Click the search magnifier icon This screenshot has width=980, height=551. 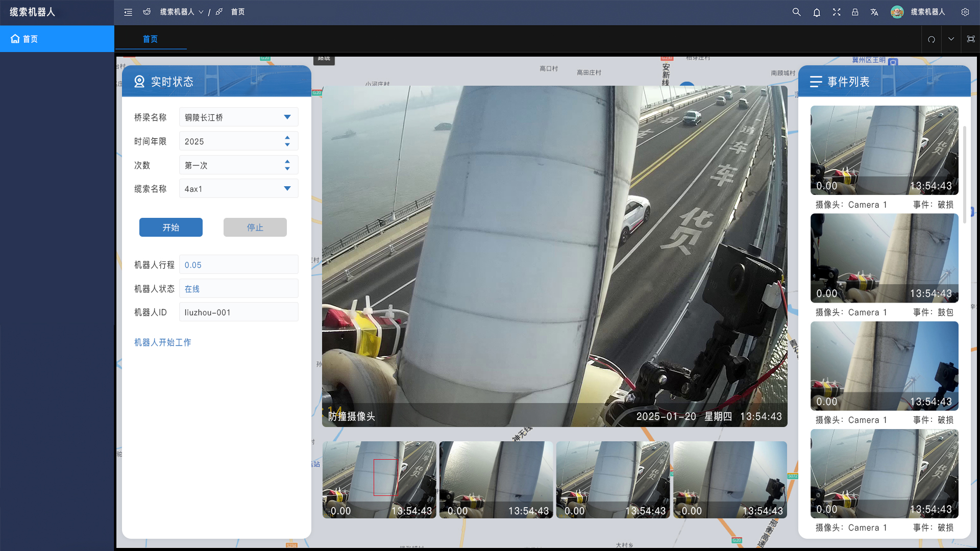coord(796,12)
